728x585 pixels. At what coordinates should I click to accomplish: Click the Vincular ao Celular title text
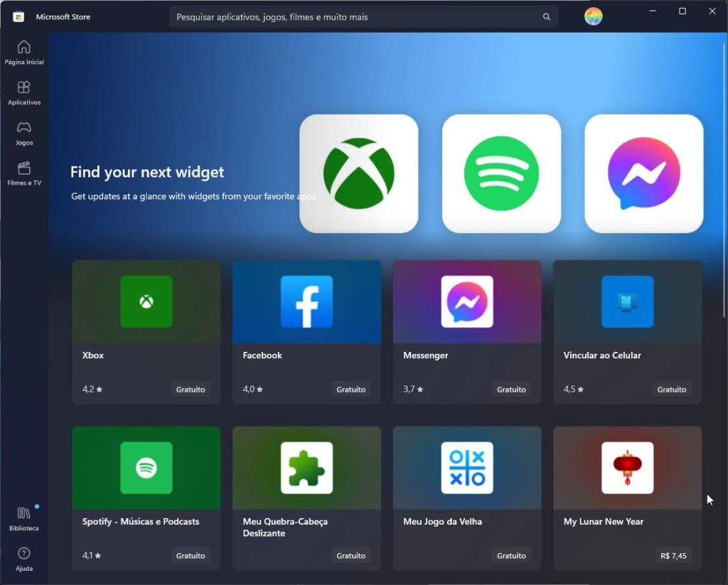point(602,355)
